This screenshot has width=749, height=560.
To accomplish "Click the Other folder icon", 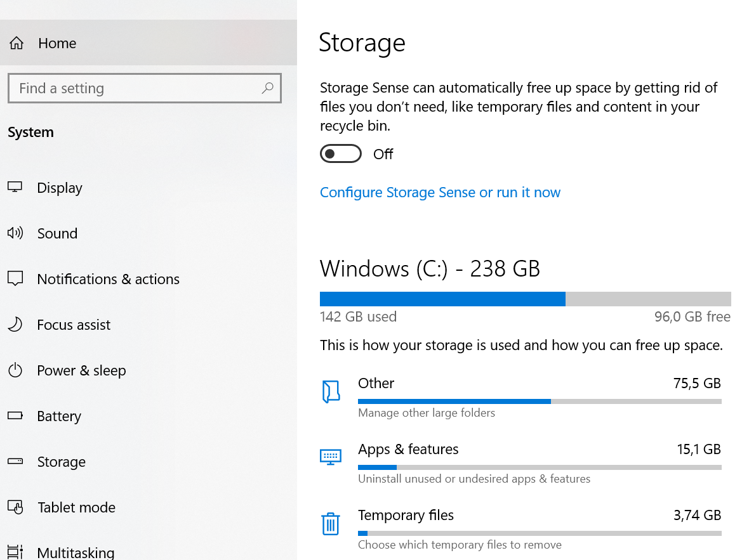I will coord(331,391).
